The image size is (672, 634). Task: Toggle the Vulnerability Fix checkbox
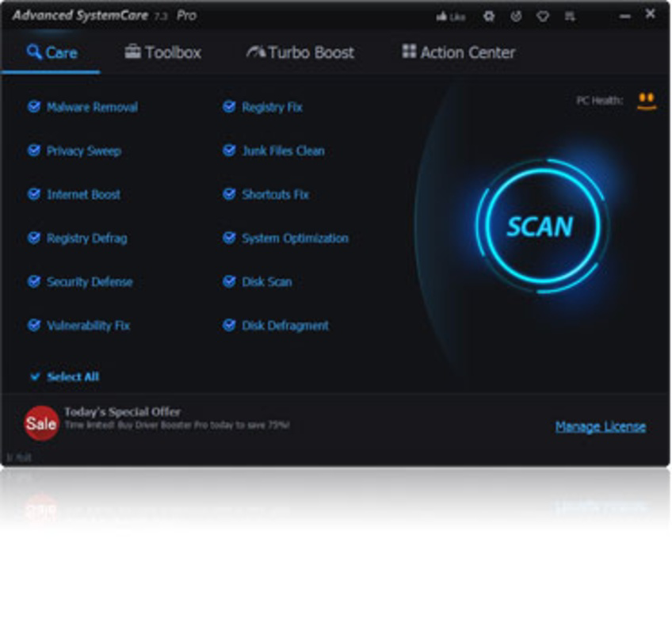pyautogui.click(x=34, y=325)
